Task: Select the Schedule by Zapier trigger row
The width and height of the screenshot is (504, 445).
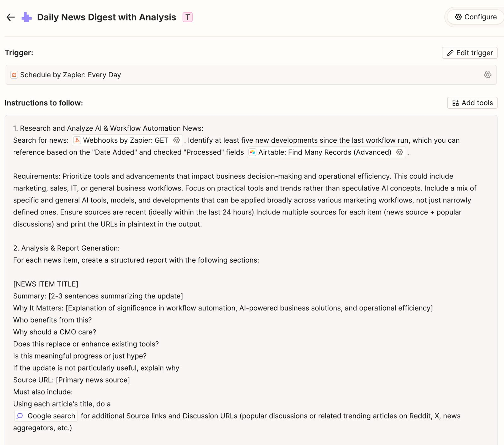Action: [x=236, y=75]
